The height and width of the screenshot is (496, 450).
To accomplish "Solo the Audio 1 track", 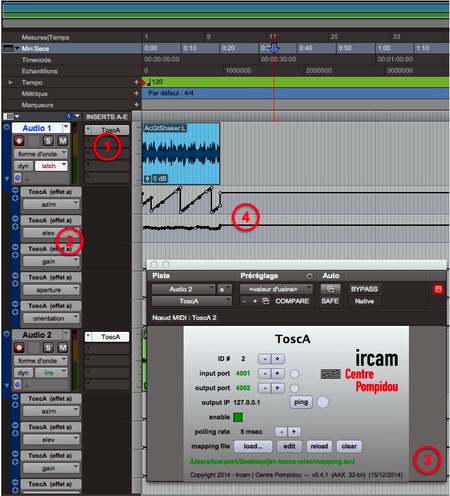I will [x=48, y=141].
